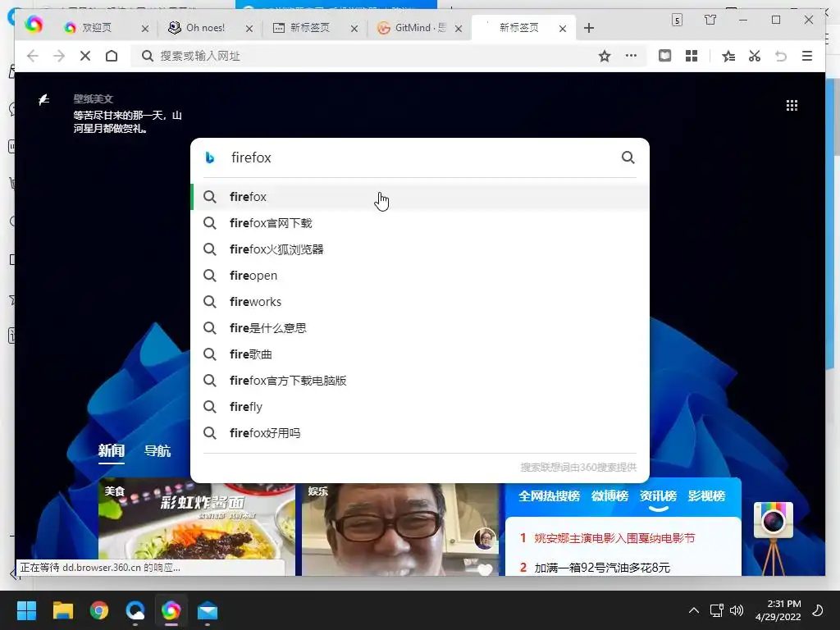This screenshot has height=630, width=840.
Task: Stop loading the page with X button
Action: coord(85,57)
